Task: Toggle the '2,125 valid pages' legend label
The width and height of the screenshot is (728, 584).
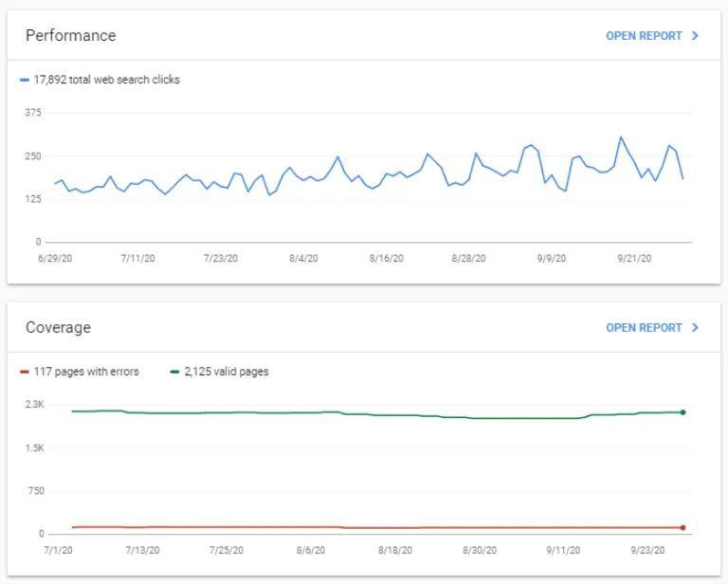Action: tap(226, 373)
